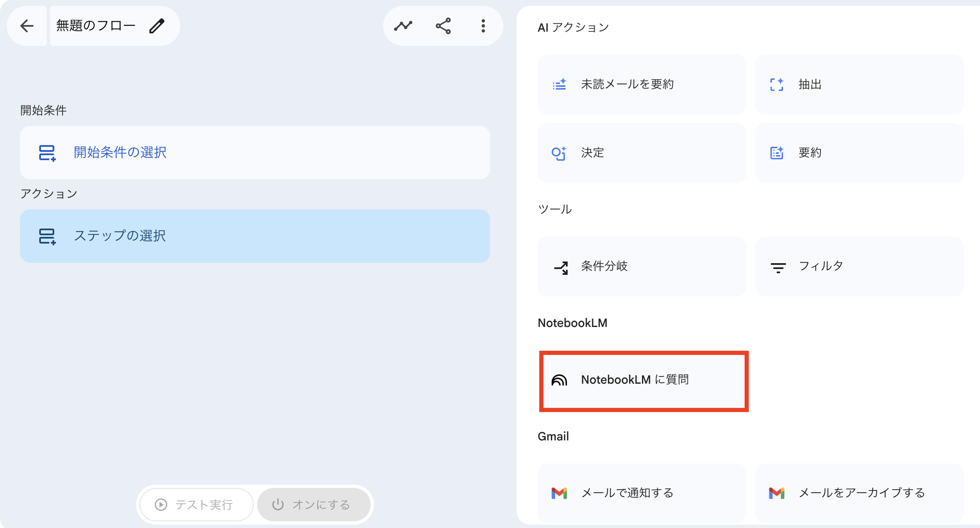Click the AI アクション section heading
Screen dimensions: 980x528
[x=573, y=28]
